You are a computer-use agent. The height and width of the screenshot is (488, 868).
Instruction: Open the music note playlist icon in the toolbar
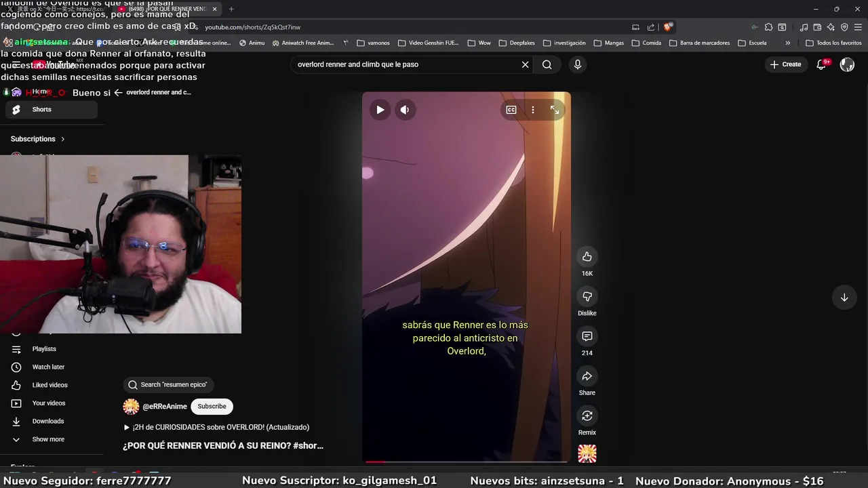point(804,27)
